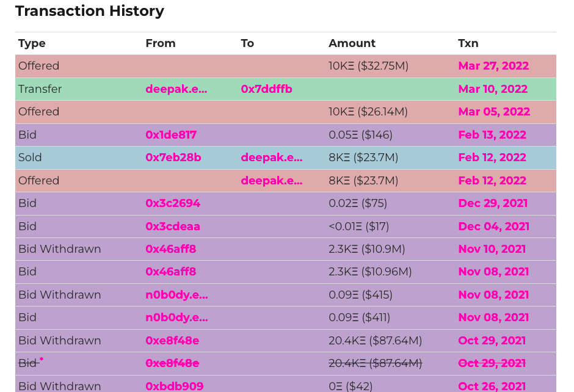574x392 pixels.
Task: Open deepak.e... sender in Transfer row
Action: 176,89
